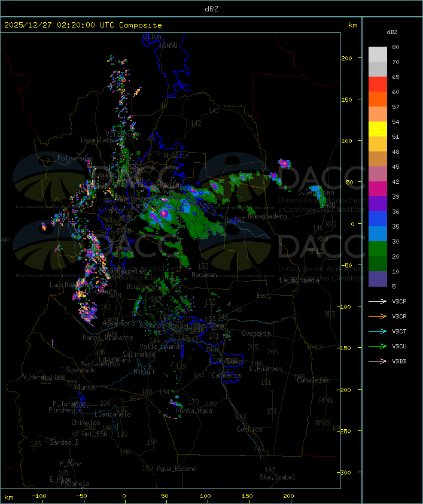Click the Punta_Agua map label
The image size is (423, 504).
[x=194, y=411]
